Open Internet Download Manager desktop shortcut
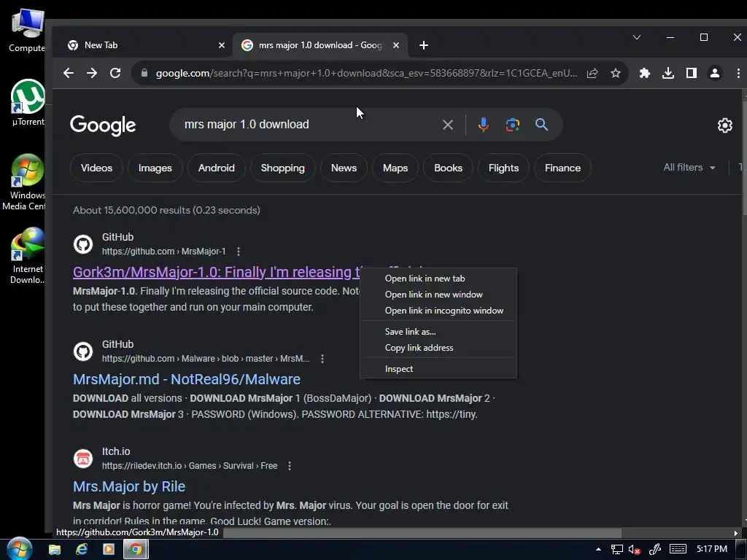Viewport: 747px width, 560px height. (28, 256)
